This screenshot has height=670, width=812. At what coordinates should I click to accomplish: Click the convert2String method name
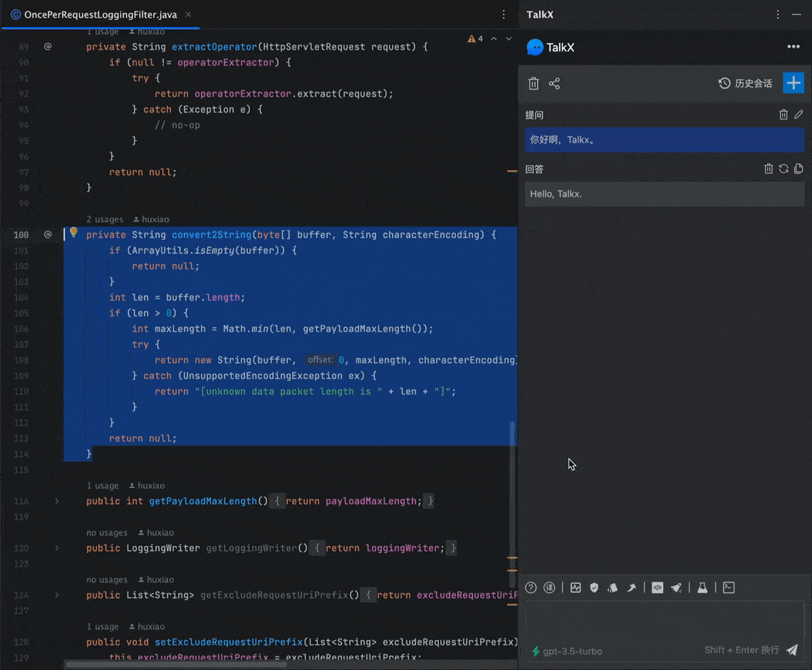pos(212,234)
